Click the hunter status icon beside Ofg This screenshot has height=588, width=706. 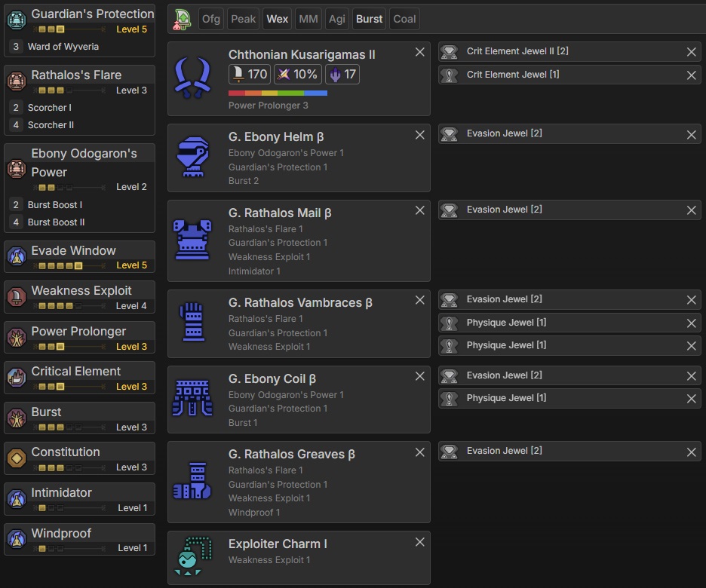pos(182,19)
